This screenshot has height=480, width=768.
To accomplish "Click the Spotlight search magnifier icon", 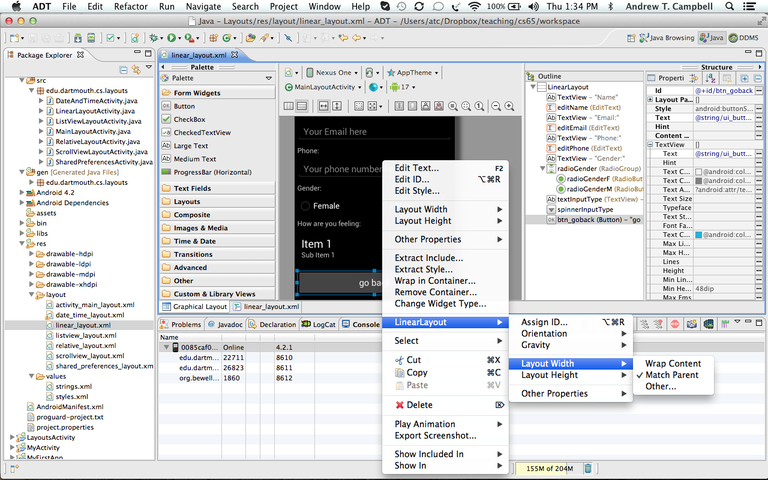I will click(x=729, y=6).
